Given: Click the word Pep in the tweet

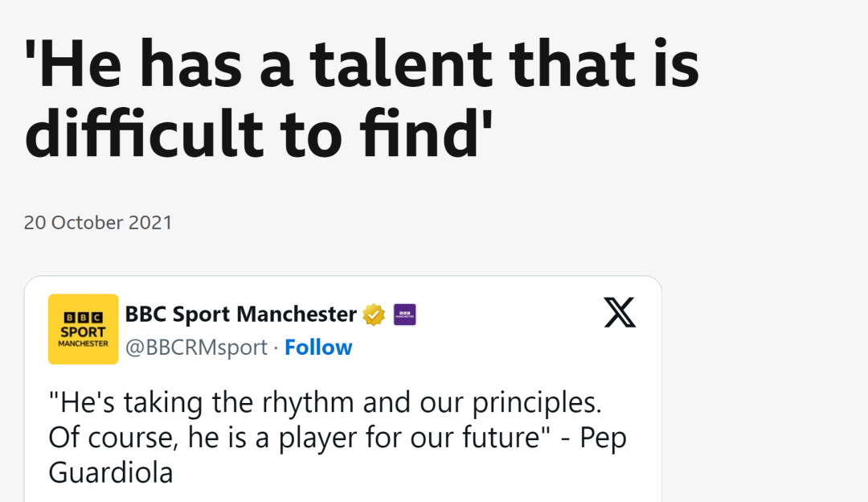Looking at the screenshot, I should point(603,438).
